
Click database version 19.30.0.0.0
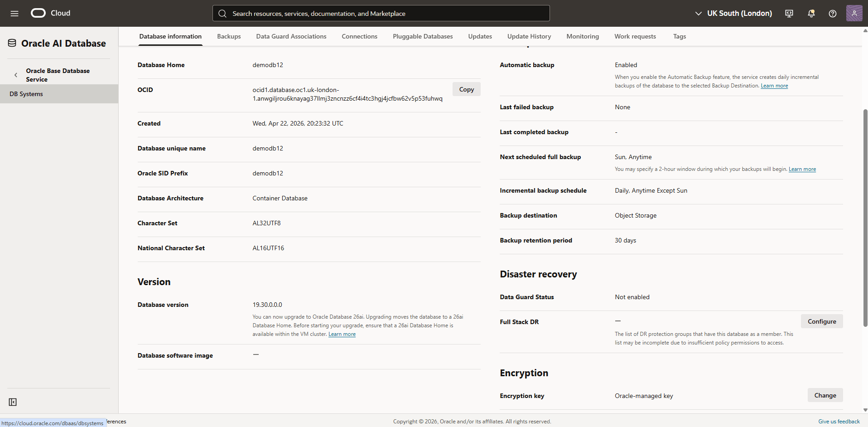267,305
